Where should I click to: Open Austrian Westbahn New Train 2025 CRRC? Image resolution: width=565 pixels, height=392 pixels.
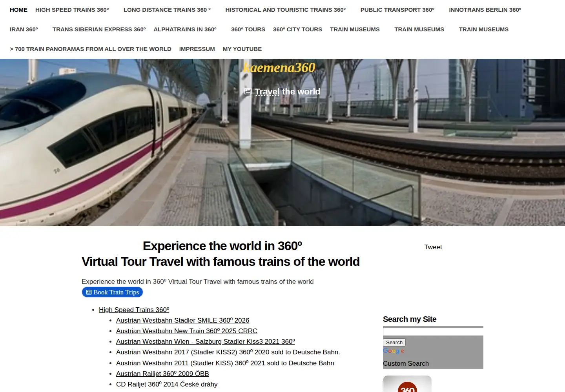coord(187,331)
